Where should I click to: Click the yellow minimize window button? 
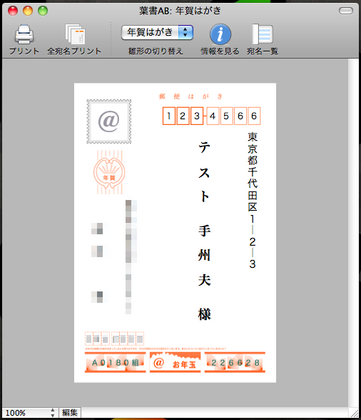(x=28, y=11)
